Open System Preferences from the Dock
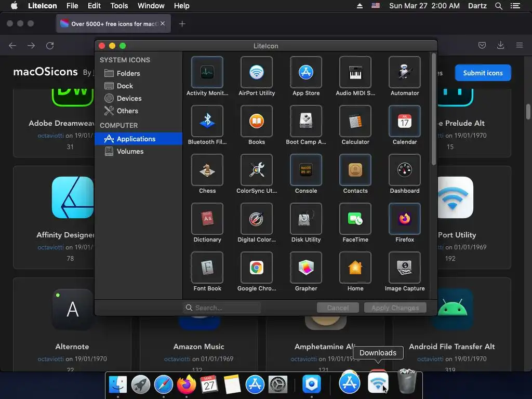Image resolution: width=532 pixels, height=399 pixels. click(278, 384)
